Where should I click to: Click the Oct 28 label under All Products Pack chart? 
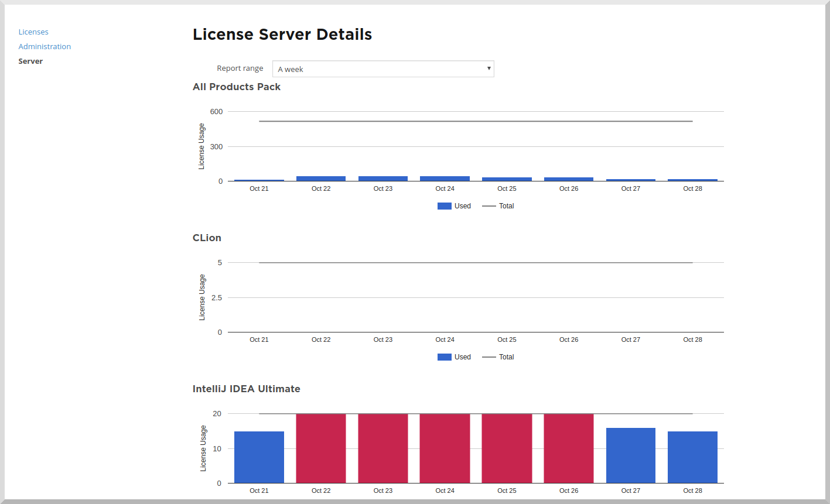point(692,188)
